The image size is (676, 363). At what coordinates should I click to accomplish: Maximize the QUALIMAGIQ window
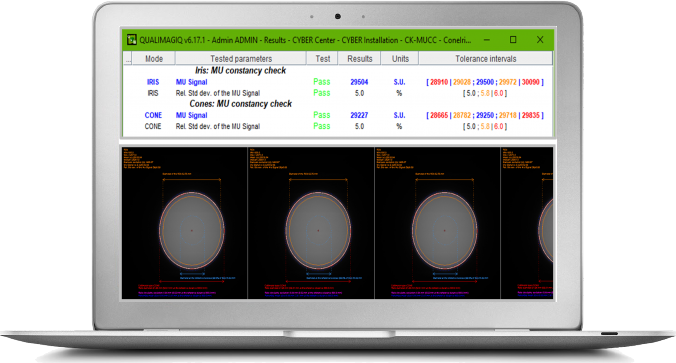pyautogui.click(x=513, y=40)
